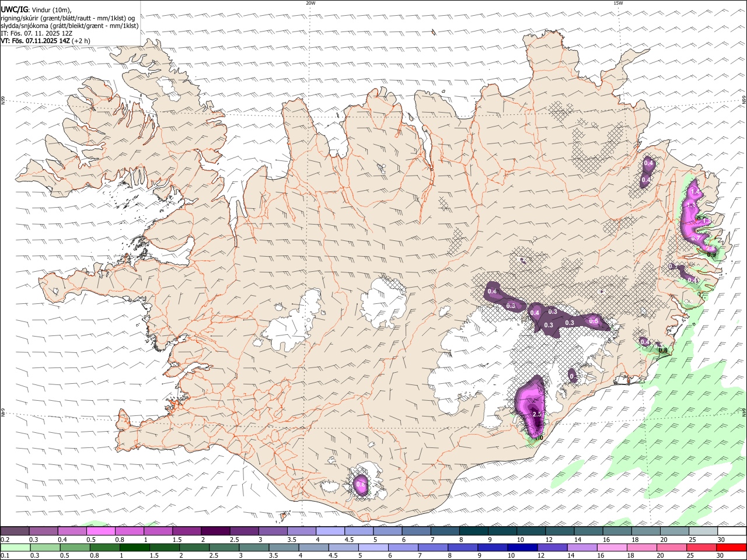Click the 'rigning/skúrir (grænt/blátt/rautt' legend line

coord(68,17)
